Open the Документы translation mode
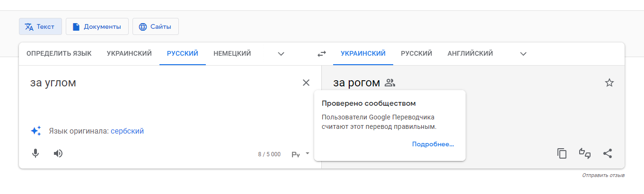644x194 pixels. [x=97, y=26]
